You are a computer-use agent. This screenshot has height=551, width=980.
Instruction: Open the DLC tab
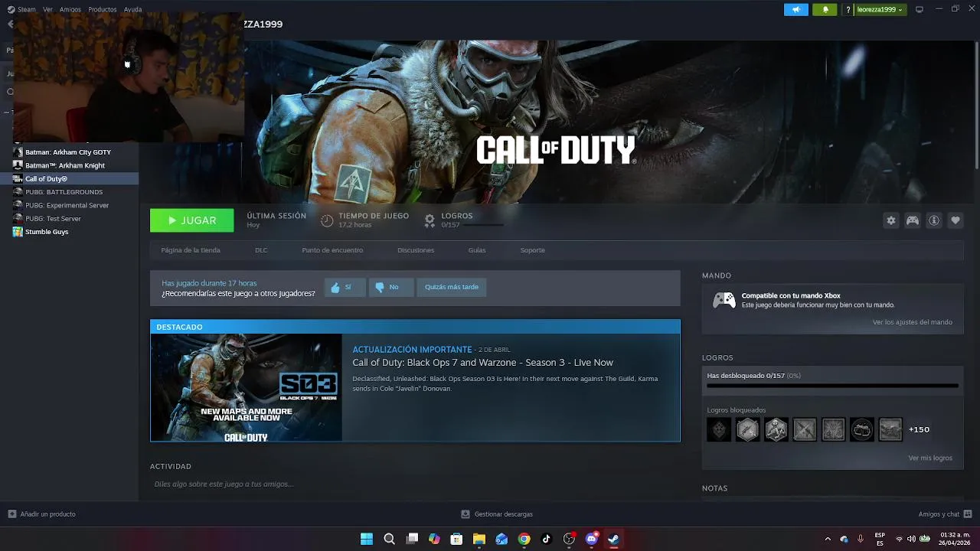(261, 250)
